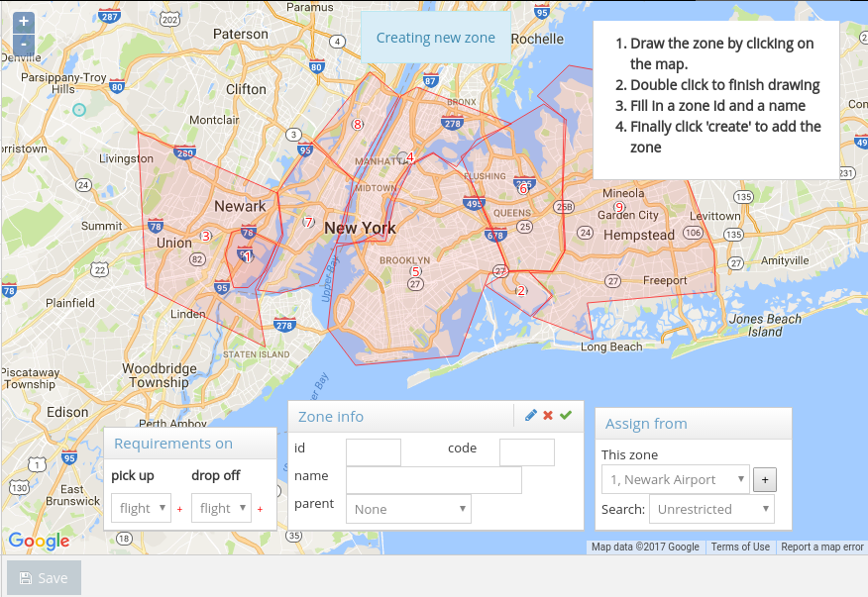Click the Edison map label
Screen dimensions: 868x597
[x=67, y=412]
